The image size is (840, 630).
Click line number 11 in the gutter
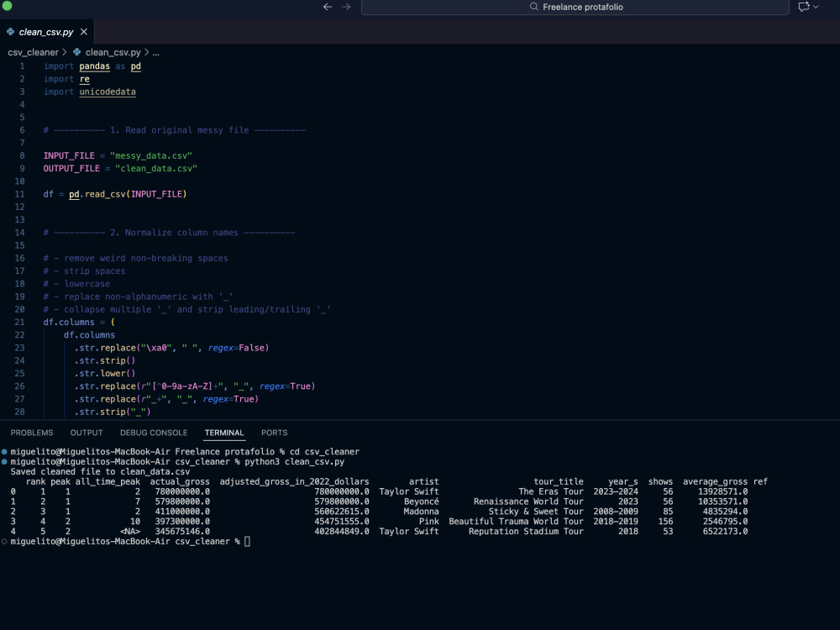coord(20,194)
